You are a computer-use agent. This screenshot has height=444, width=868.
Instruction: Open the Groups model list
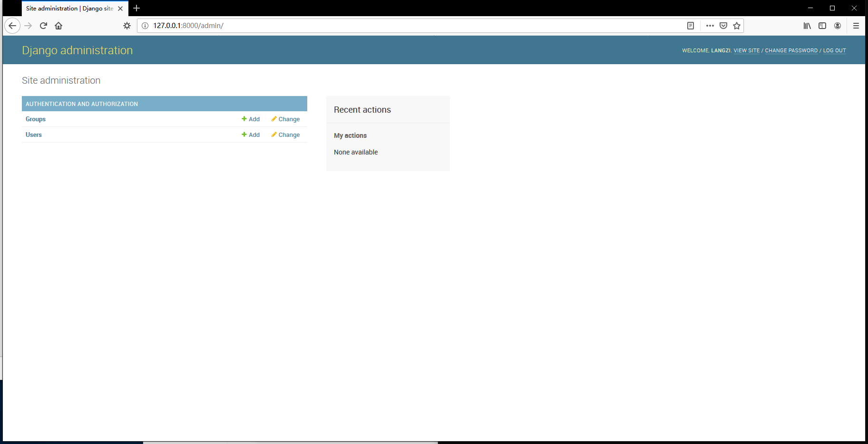36,119
